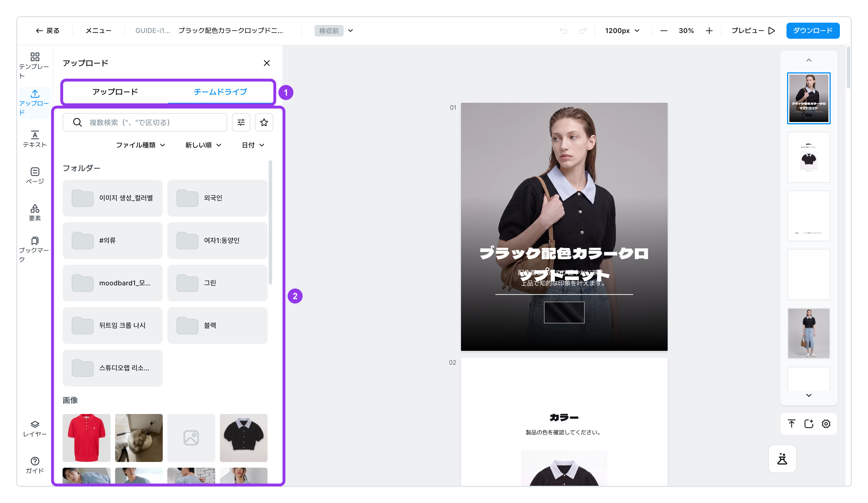Collapse page thumbnails with the up chevron
Screen dimensions: 868x503
pyautogui.click(x=809, y=60)
